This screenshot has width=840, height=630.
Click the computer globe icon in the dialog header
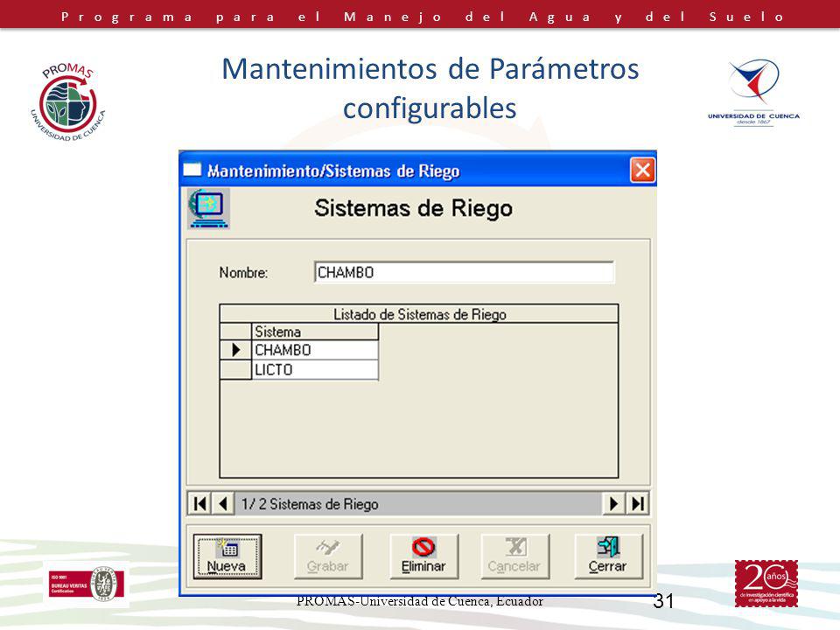coord(208,208)
